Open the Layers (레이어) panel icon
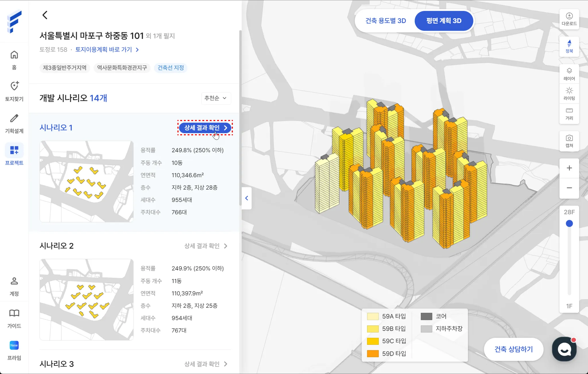The image size is (588, 374). click(x=569, y=74)
